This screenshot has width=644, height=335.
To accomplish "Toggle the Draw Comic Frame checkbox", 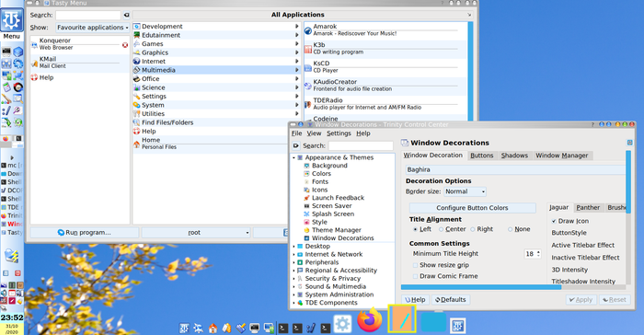I will pyautogui.click(x=415, y=276).
